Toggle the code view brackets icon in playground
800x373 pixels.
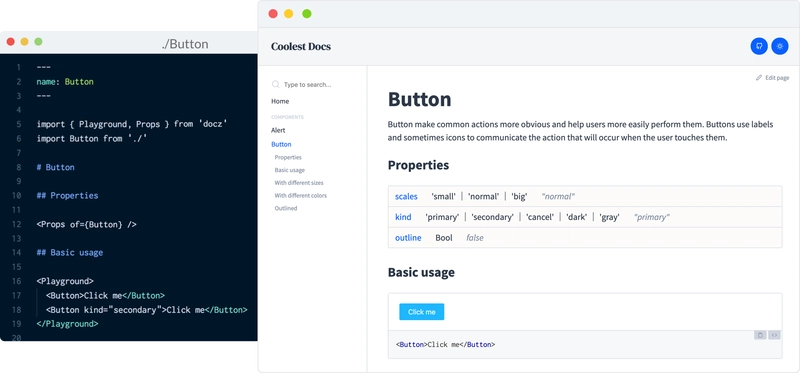coord(774,335)
